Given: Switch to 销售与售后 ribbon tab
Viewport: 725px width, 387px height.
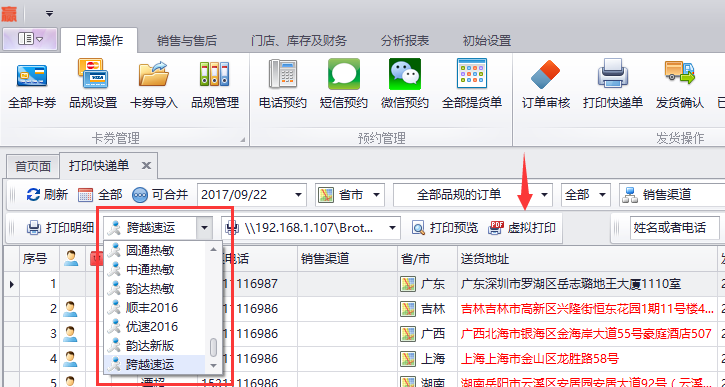Looking at the screenshot, I should tap(186, 41).
